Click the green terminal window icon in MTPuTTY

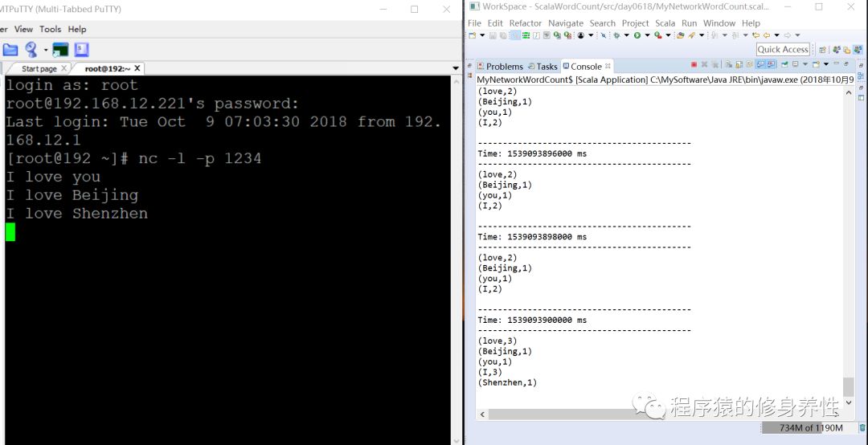pyautogui.click(x=59, y=50)
